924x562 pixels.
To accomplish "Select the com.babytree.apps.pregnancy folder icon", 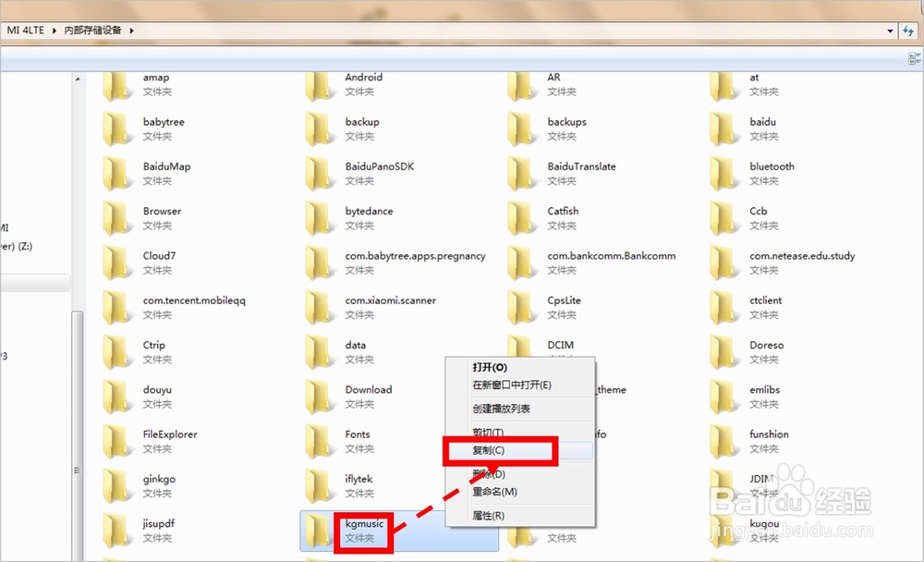I will tap(319, 263).
